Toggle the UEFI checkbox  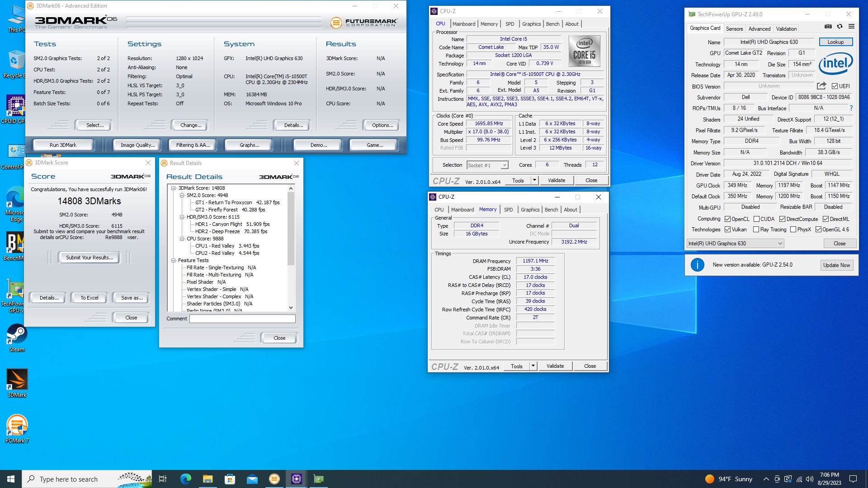tap(835, 86)
